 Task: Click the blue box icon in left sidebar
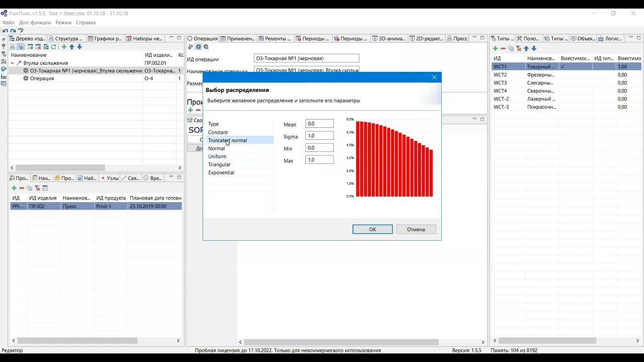tap(4, 69)
